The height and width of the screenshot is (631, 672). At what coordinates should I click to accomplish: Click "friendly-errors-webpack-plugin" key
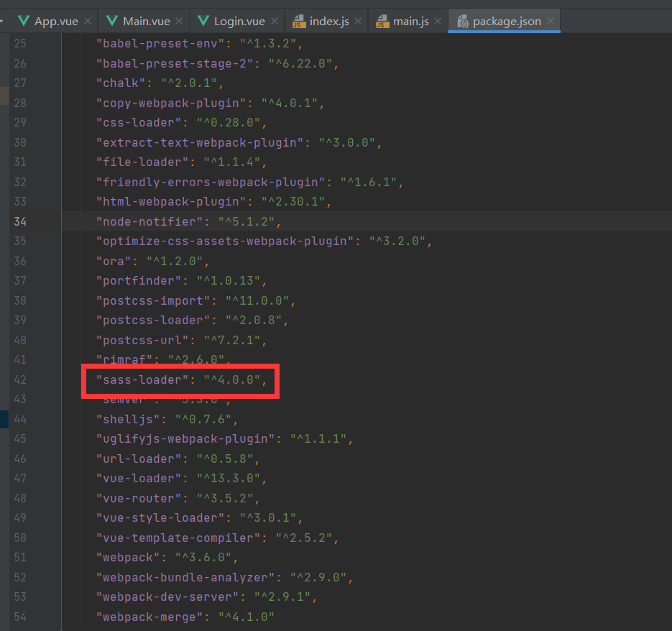click(211, 182)
